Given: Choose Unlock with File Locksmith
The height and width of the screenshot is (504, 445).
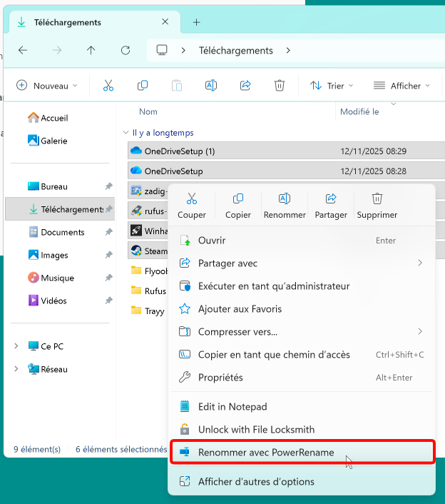Looking at the screenshot, I should (256, 430).
